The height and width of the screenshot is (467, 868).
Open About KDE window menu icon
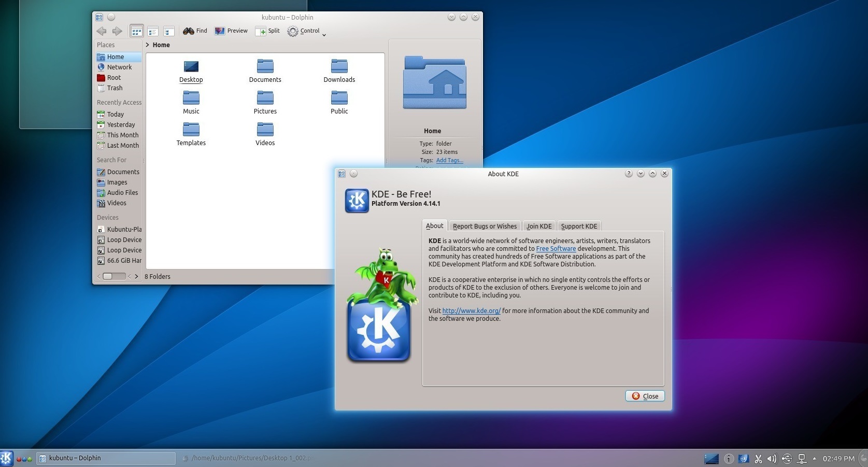[341, 174]
